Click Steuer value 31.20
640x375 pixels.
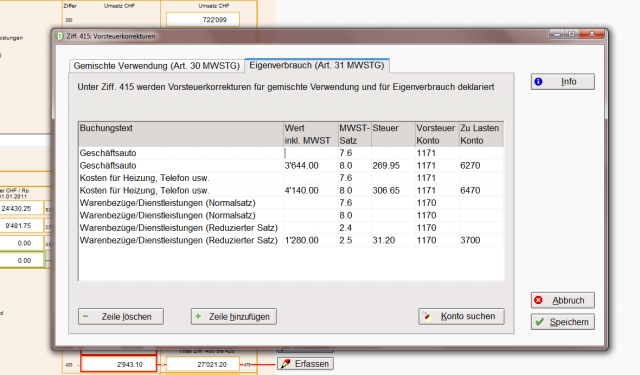coord(383,240)
